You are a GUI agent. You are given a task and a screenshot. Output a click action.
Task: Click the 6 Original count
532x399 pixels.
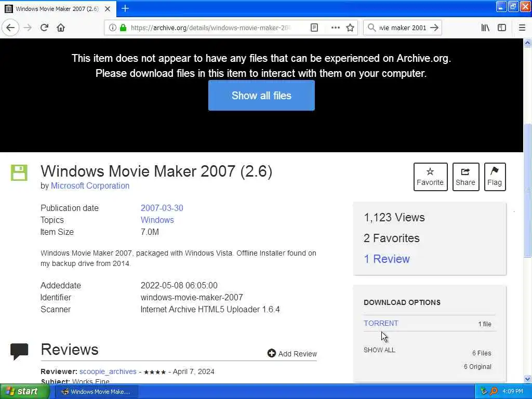(x=477, y=367)
